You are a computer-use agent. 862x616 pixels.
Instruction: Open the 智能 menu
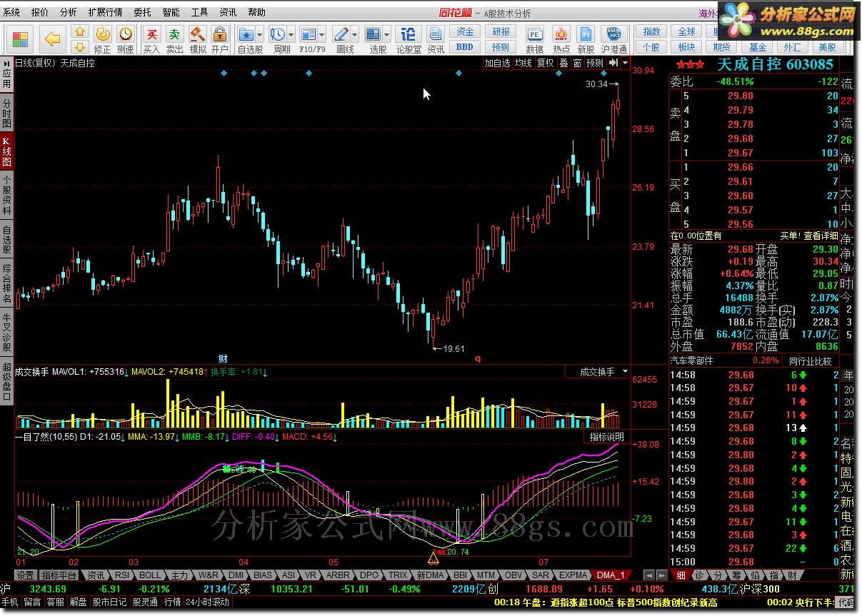point(171,12)
